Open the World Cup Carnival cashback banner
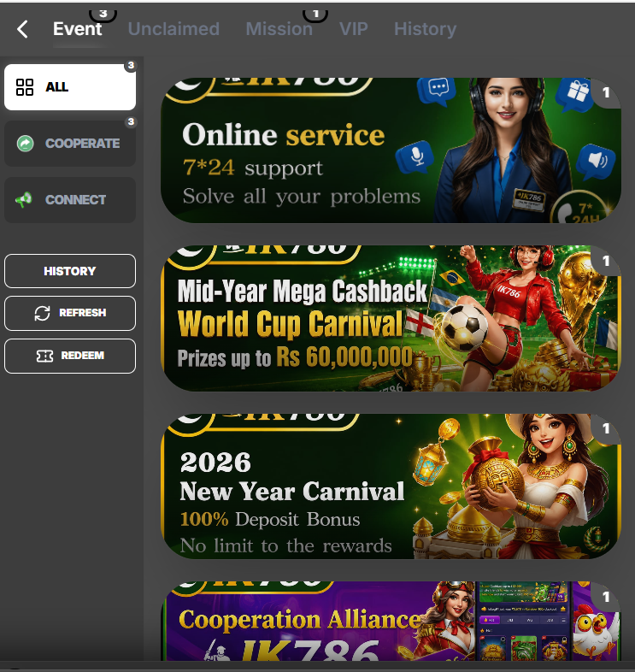This screenshot has height=672, width=635. tap(391, 318)
